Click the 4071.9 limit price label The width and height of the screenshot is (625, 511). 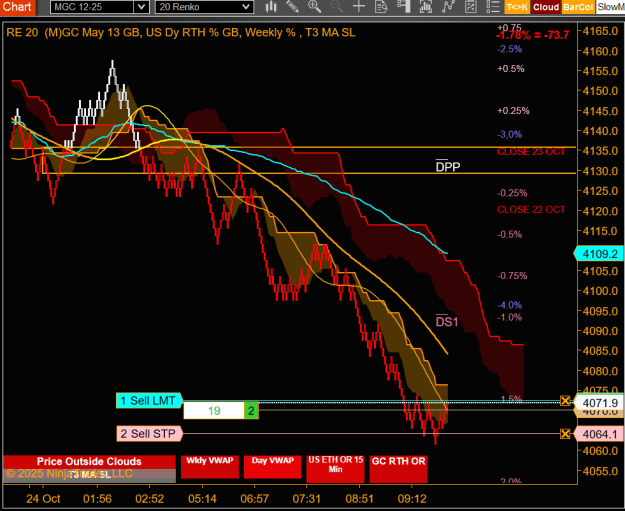coord(599,403)
